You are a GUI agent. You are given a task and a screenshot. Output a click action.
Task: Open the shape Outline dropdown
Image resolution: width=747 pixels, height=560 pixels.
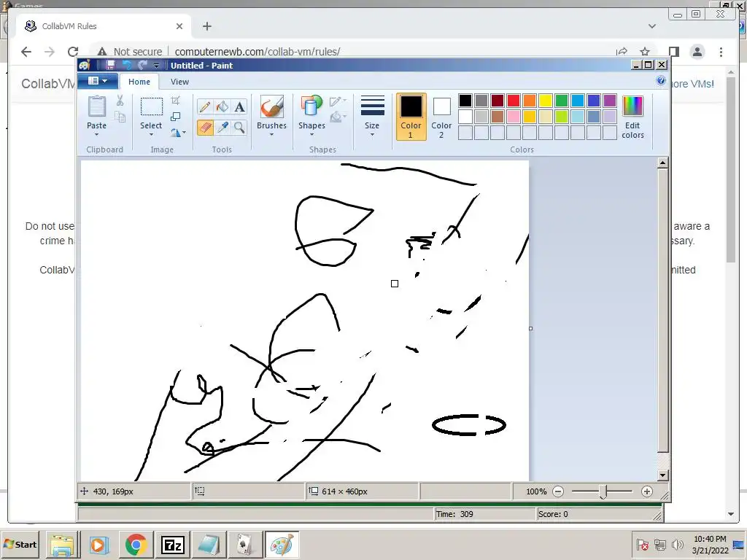tap(338, 101)
